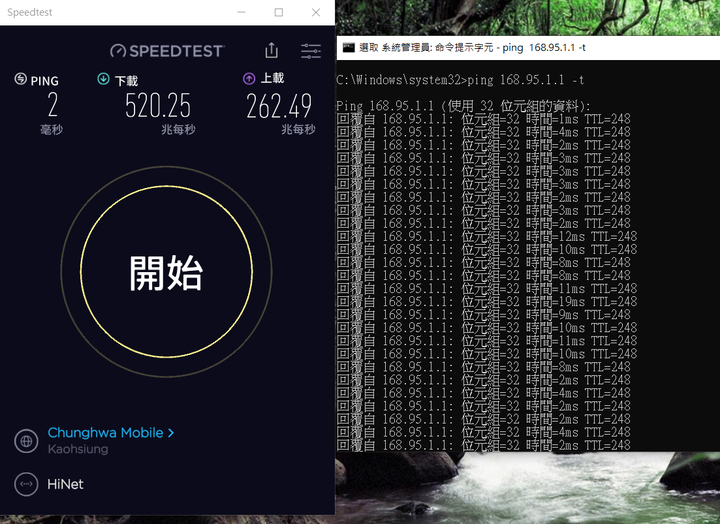The width and height of the screenshot is (720, 524).
Task: Click the download arrow icon
Action: [103, 79]
